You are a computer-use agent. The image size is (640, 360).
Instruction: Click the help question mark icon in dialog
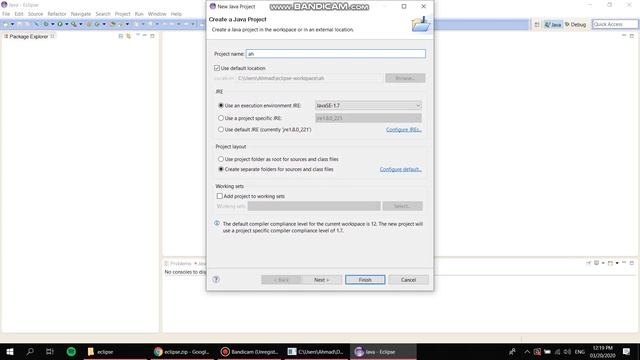(x=216, y=280)
